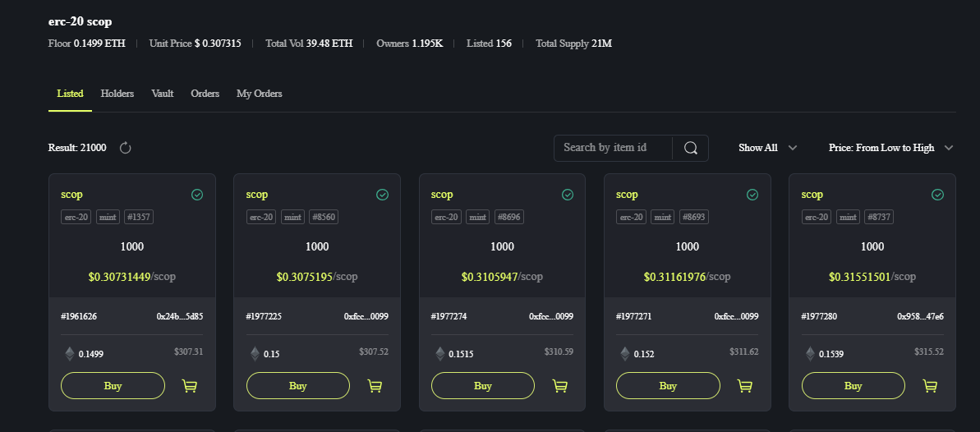The image size is (980, 432).
Task: Click the Owners 1.195K stat
Action: click(409, 44)
